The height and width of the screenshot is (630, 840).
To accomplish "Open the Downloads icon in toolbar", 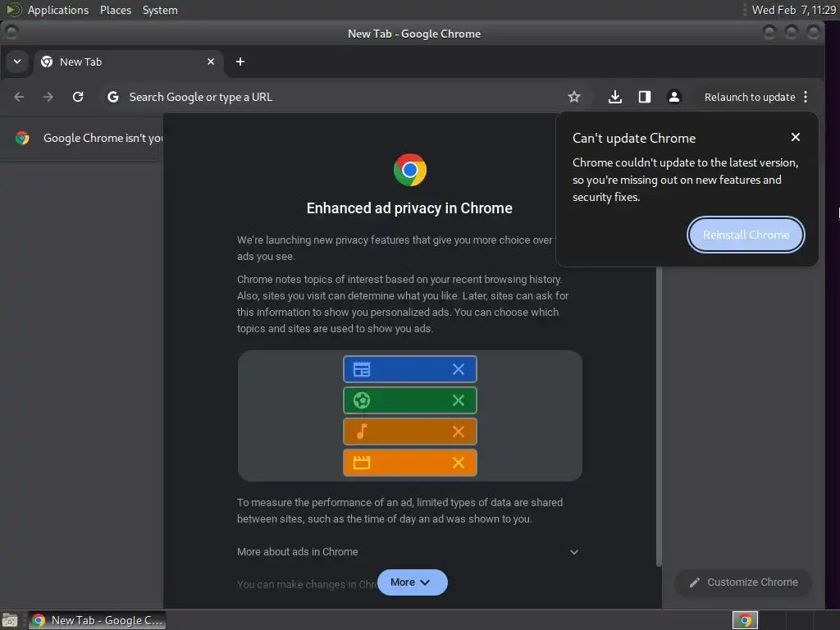I will [x=615, y=97].
